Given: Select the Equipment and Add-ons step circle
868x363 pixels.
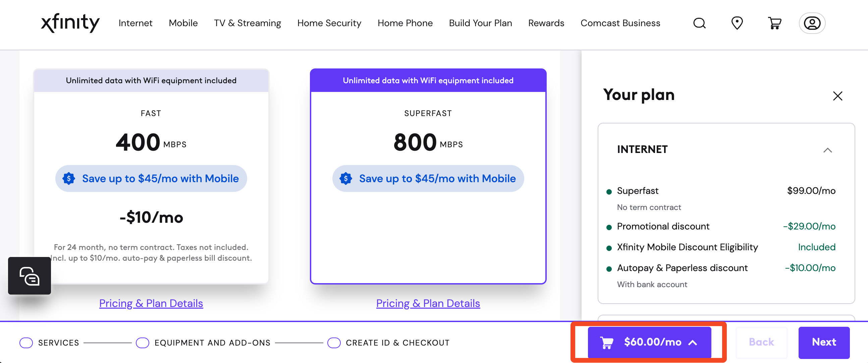Looking at the screenshot, I should click(x=143, y=343).
